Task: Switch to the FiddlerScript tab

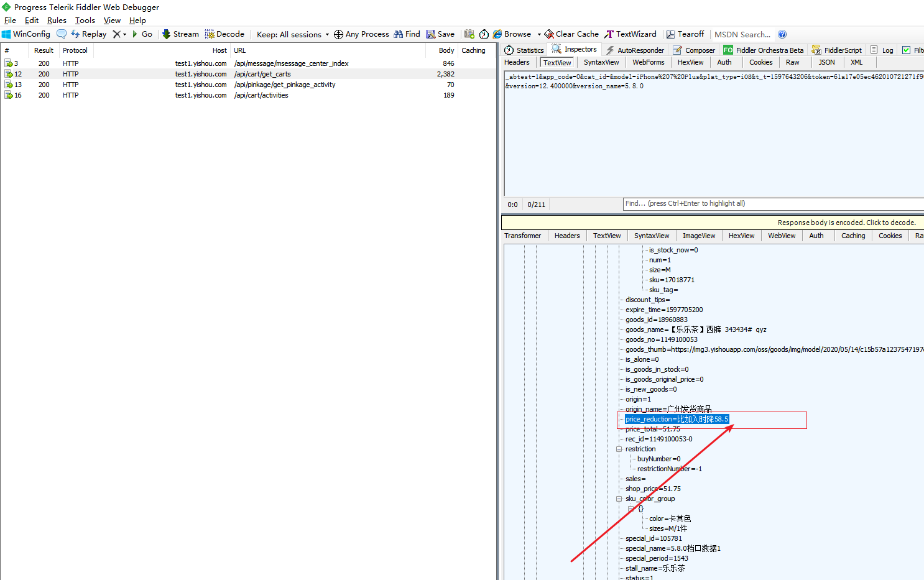Action: coord(837,50)
